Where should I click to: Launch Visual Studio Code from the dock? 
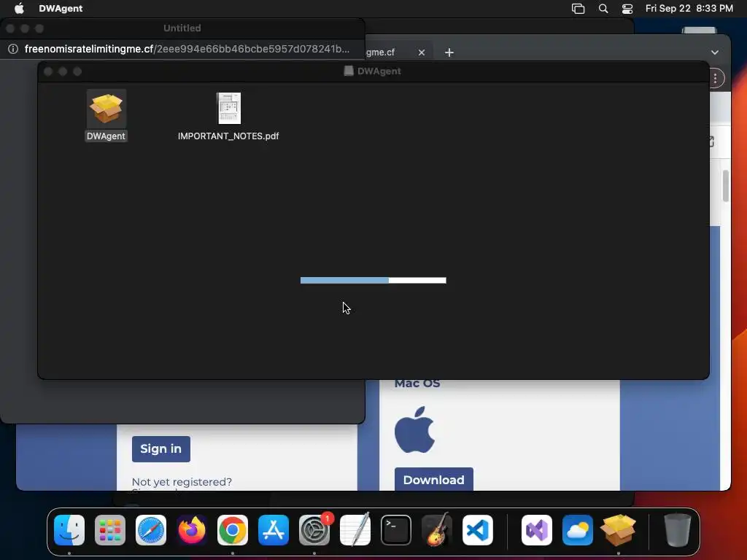[477, 530]
